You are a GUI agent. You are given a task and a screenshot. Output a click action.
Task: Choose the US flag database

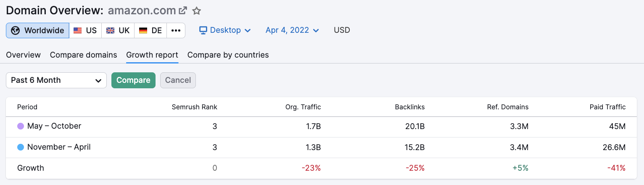[85, 30]
